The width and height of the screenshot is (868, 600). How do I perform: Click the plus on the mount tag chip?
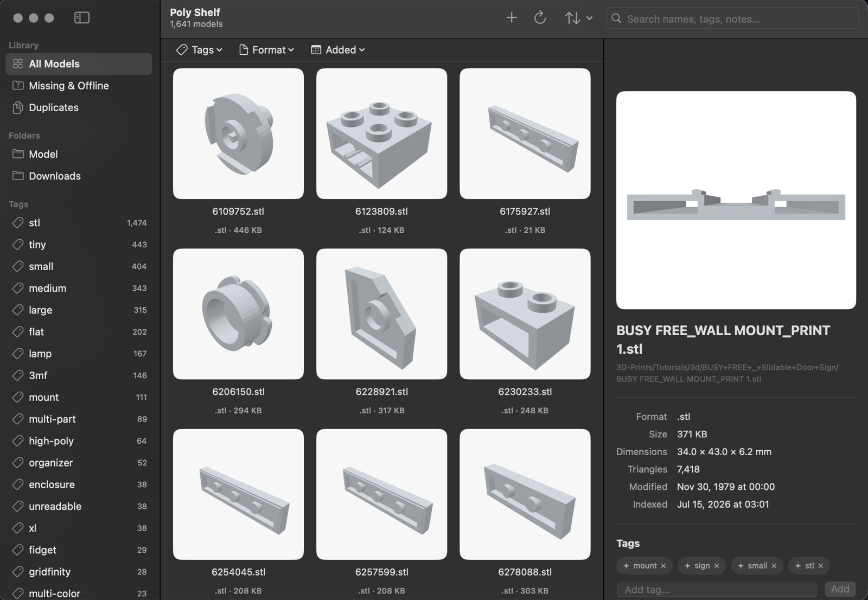626,566
